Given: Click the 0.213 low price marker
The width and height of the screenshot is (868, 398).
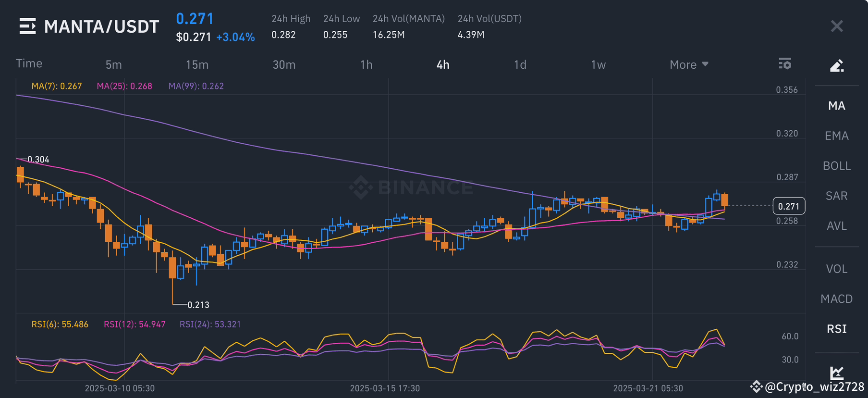Looking at the screenshot, I should 198,305.
